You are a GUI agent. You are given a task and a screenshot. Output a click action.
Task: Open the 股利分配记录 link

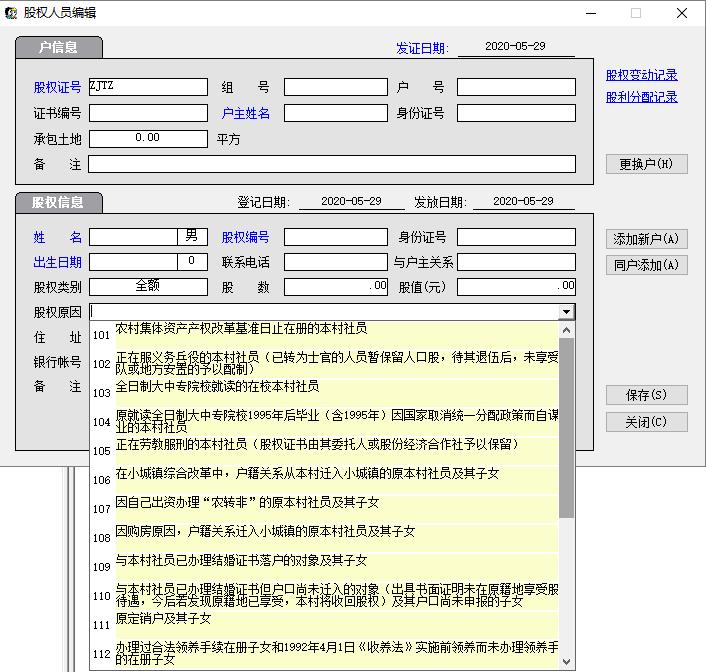point(641,97)
